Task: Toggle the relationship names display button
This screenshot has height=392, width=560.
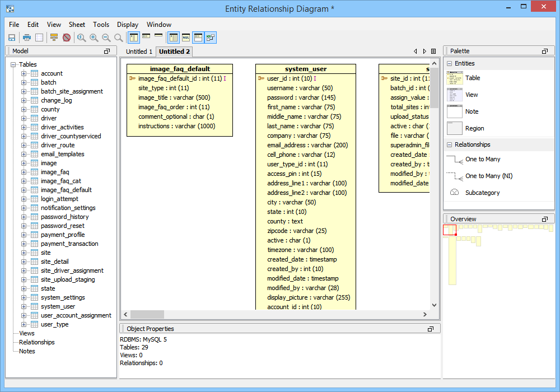Action: [x=210, y=38]
